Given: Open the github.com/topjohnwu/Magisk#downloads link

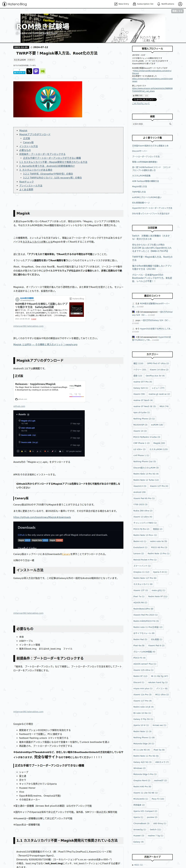Looking at the screenshot, I should (42, 517).
